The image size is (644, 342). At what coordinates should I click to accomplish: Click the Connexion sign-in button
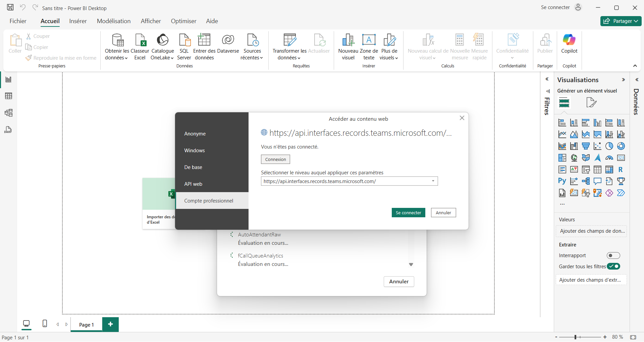[x=275, y=159]
